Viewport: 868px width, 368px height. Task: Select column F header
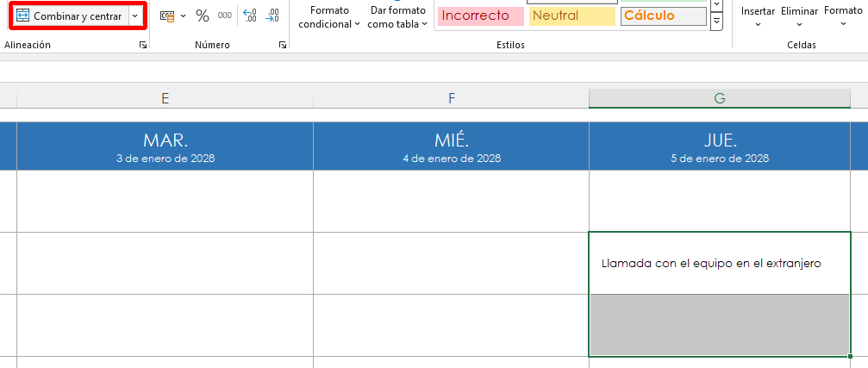tap(451, 98)
